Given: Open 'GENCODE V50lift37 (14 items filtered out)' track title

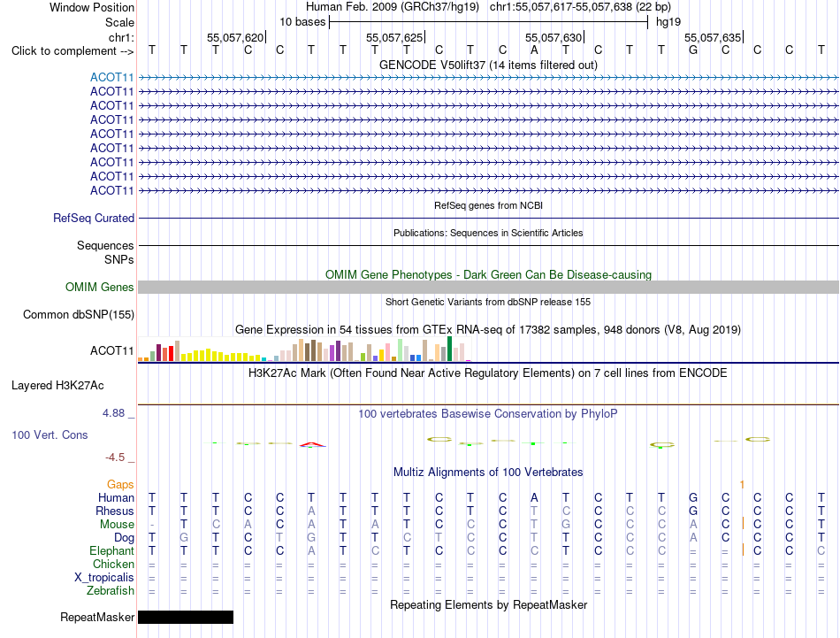Looking at the screenshot, I should coord(488,65).
